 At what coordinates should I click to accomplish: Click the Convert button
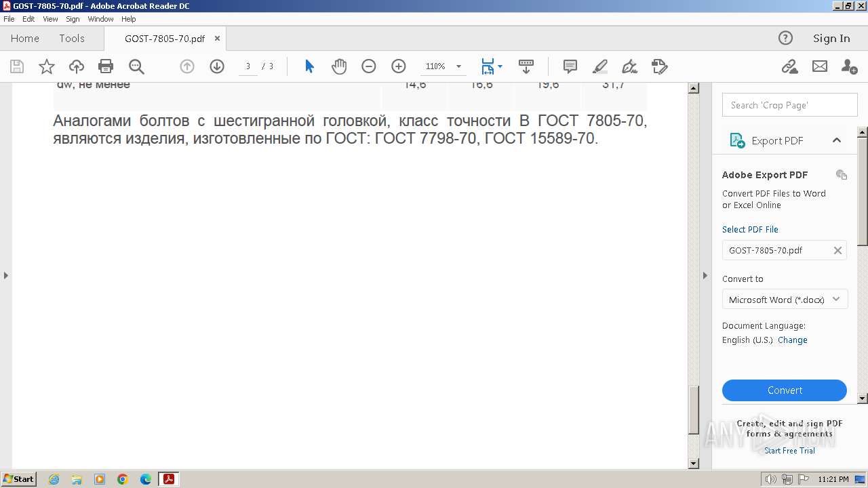coord(785,390)
